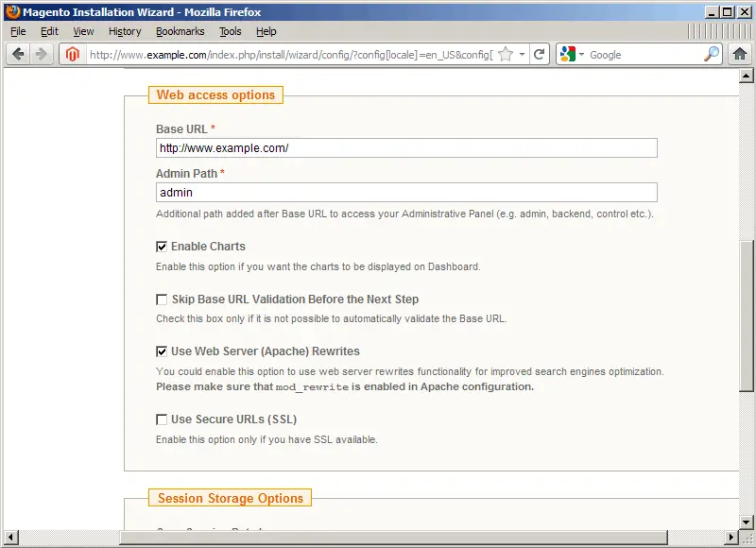The image size is (756, 548).
Task: Uncheck the Enable Charts checkbox
Action: 162,247
